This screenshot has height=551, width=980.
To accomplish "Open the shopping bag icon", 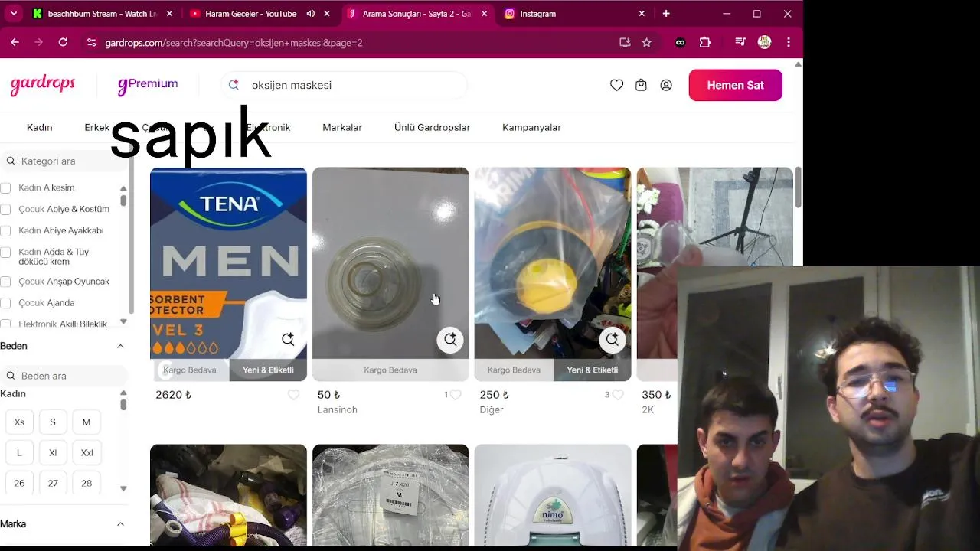I will tap(641, 85).
